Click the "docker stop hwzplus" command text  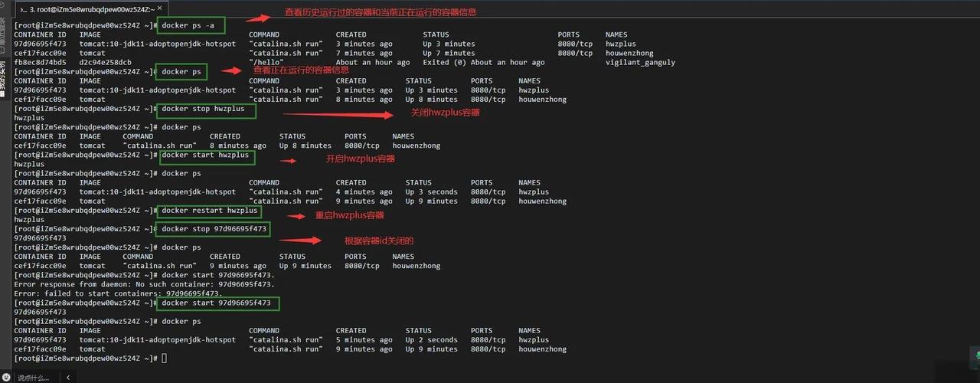pos(205,109)
